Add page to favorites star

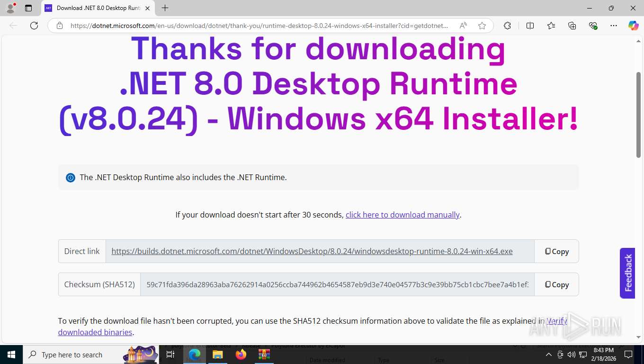(482, 26)
